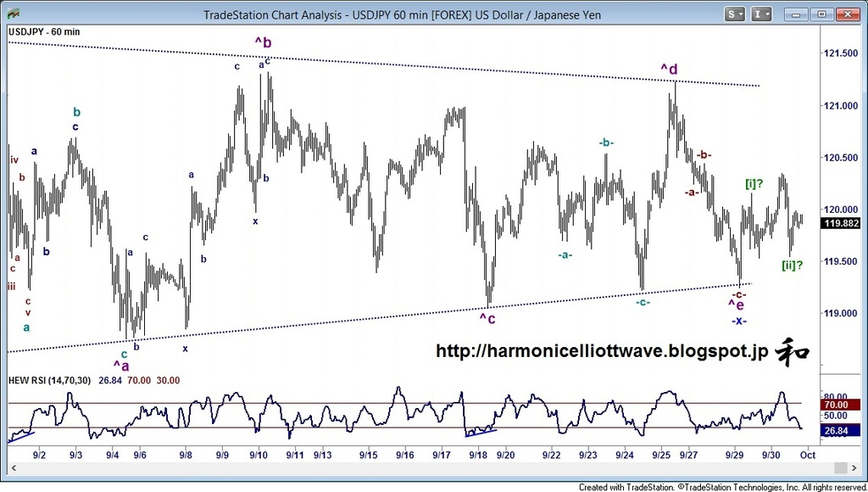Viewport: 868px width, 492px height.
Task: Click the harmonicelliottwave.blogspot.jp URL text
Action: pyautogui.click(x=601, y=350)
